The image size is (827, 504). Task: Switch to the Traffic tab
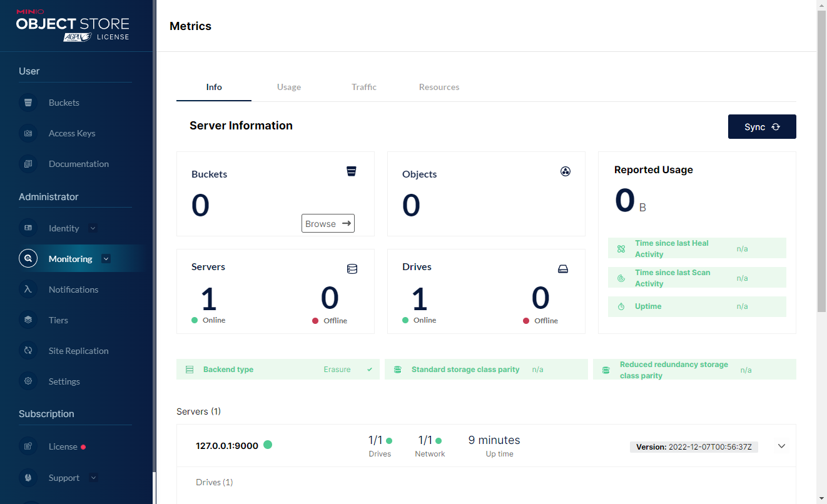point(364,87)
